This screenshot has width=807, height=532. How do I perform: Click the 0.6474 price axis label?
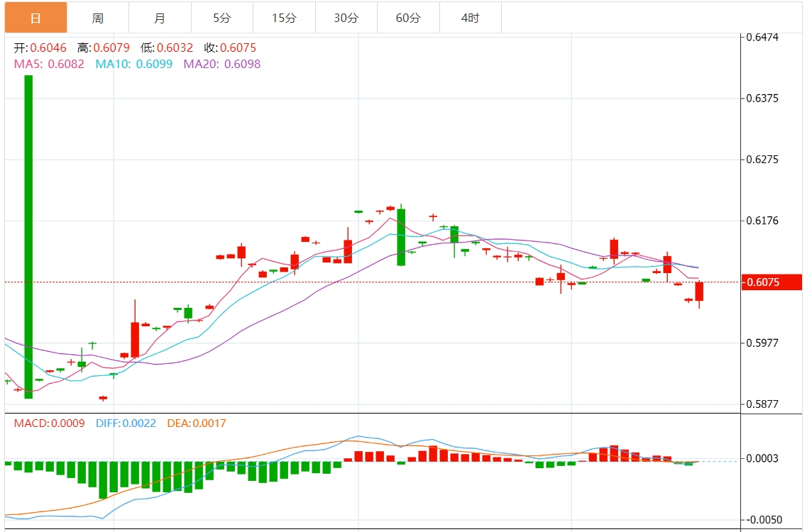762,37
